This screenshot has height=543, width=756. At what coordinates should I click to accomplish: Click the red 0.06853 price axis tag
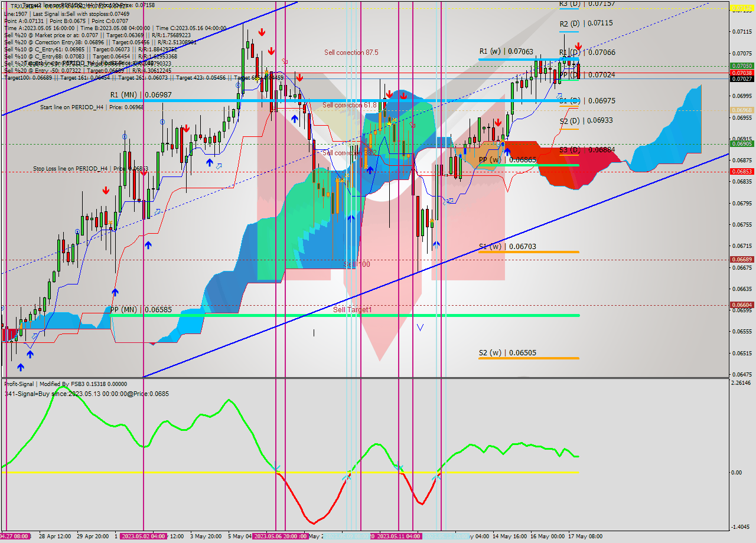pos(741,171)
